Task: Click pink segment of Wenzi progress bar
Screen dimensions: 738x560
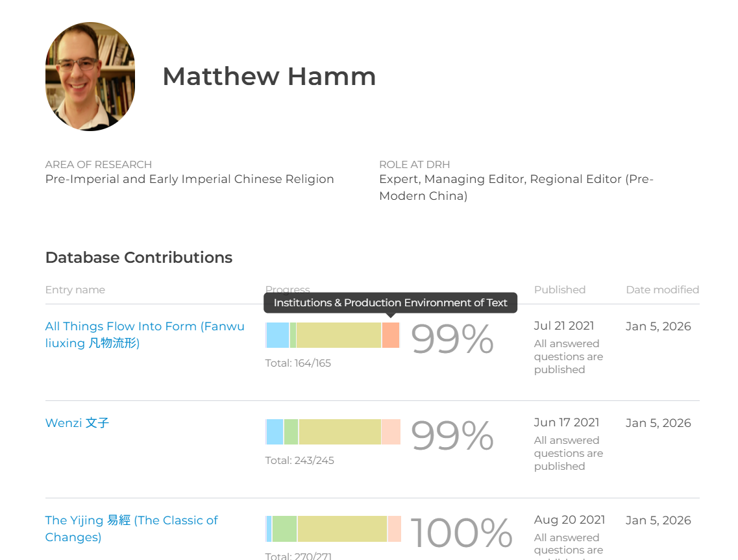Action: coord(391,432)
